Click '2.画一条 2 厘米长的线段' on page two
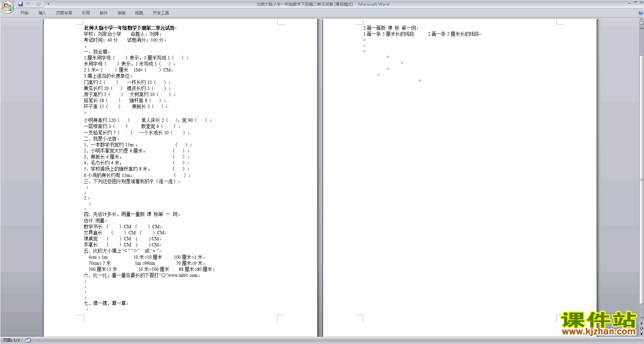644x344 pixels. coord(453,34)
